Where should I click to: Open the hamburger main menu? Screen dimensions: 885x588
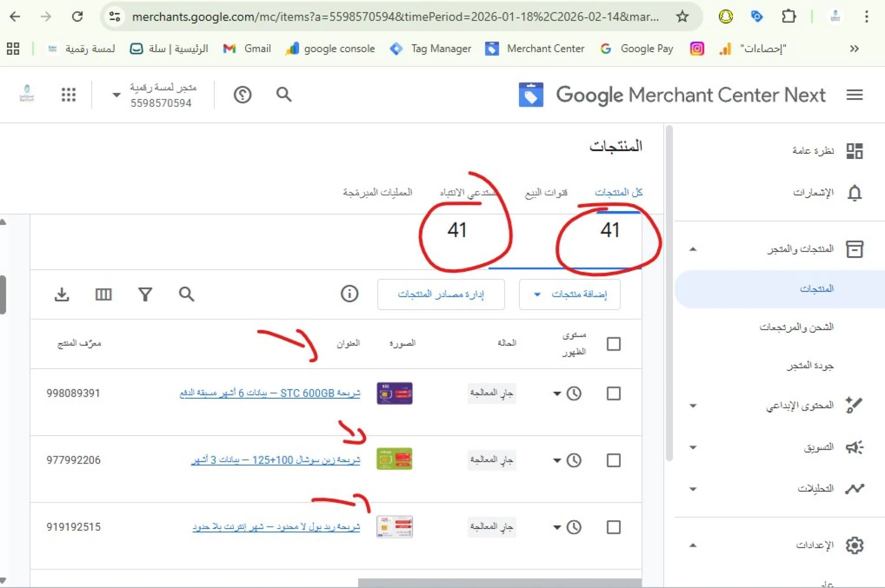(x=854, y=95)
